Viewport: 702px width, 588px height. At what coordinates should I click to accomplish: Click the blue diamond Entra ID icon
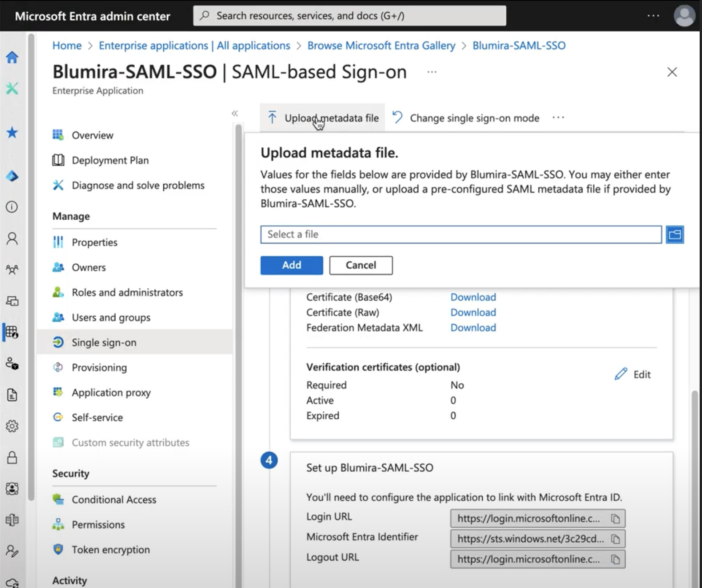[x=12, y=176]
